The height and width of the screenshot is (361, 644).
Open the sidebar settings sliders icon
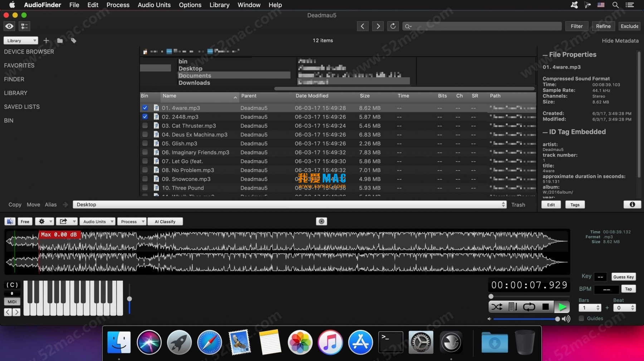[24, 26]
